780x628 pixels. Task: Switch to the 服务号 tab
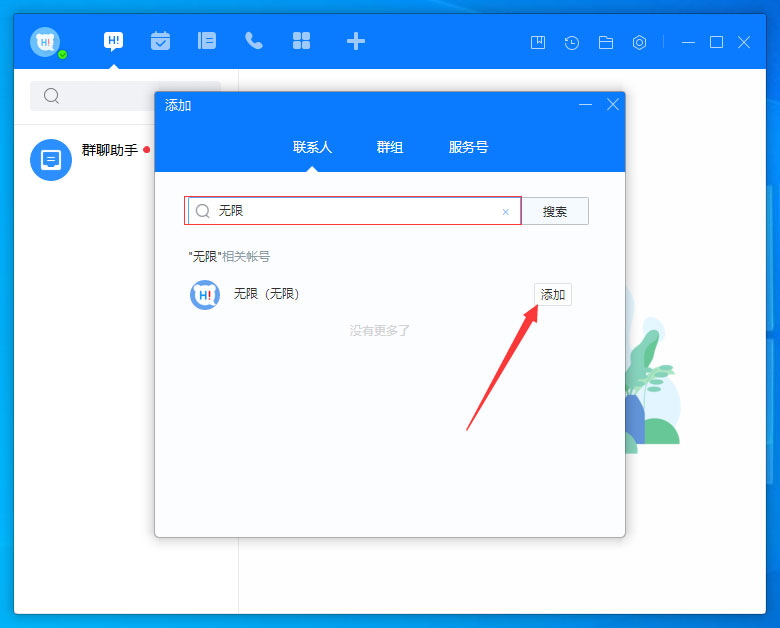pos(468,147)
